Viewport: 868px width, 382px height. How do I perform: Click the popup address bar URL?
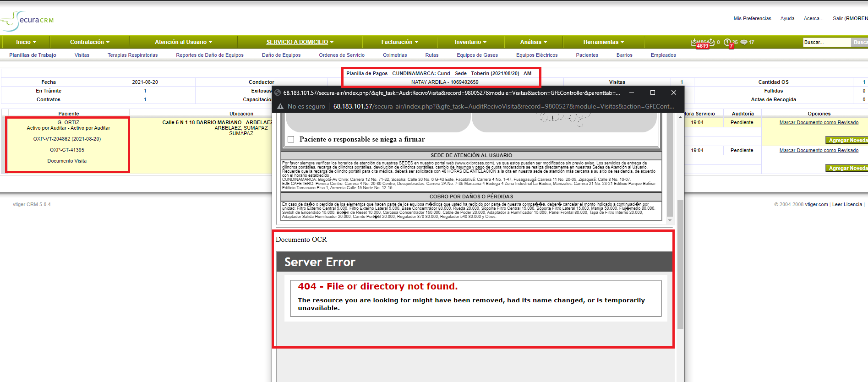(503, 106)
